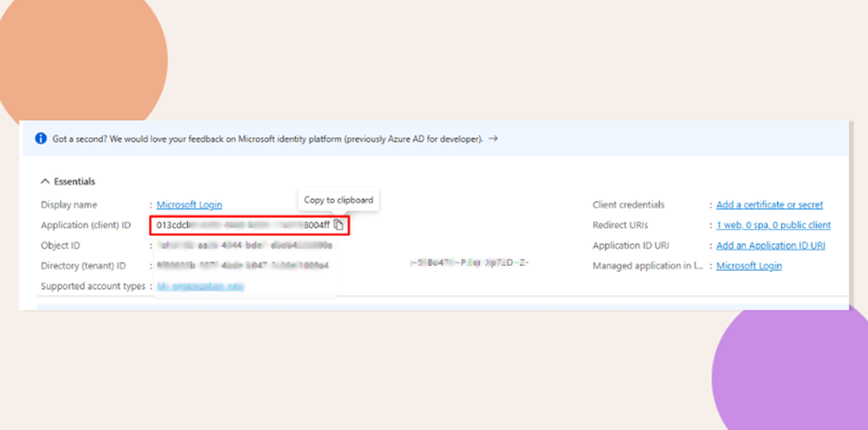Image resolution: width=868 pixels, height=430 pixels.
Task: Click the Client credentials label
Action: 629,205
